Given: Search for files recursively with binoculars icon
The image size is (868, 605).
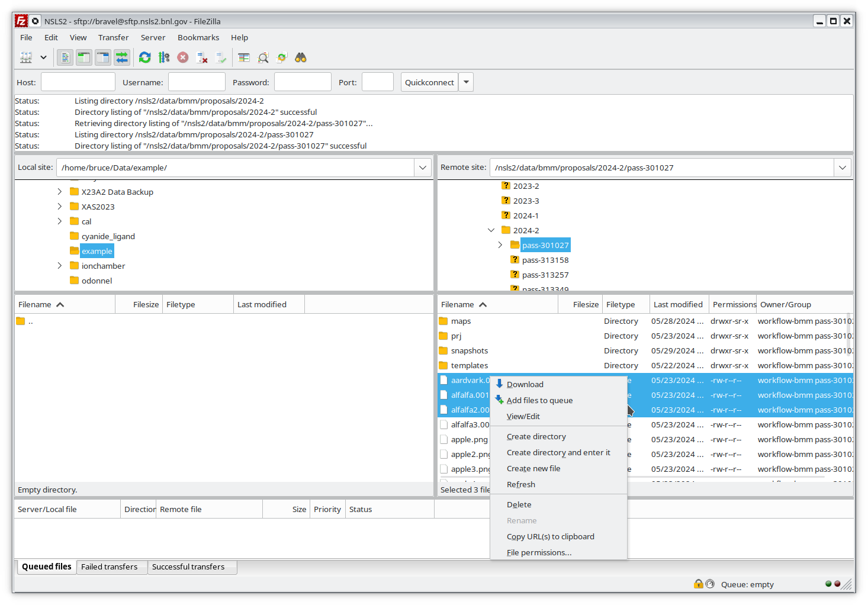Looking at the screenshot, I should pyautogui.click(x=301, y=57).
